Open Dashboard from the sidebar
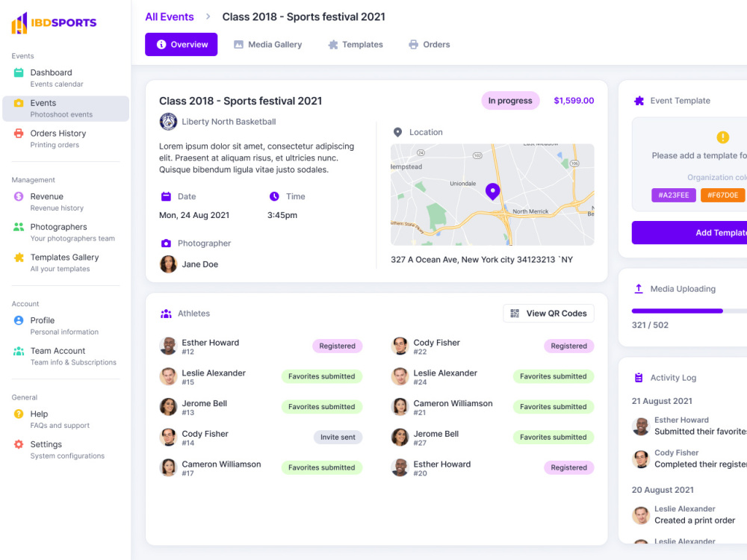 pos(66,78)
